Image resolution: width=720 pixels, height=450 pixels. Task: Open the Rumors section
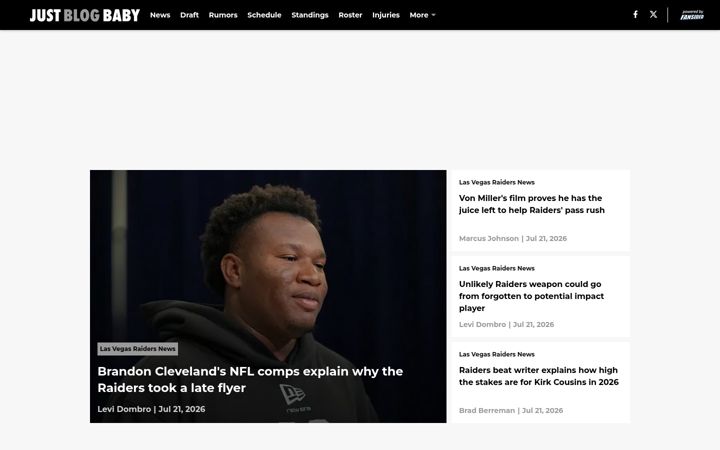point(223,15)
